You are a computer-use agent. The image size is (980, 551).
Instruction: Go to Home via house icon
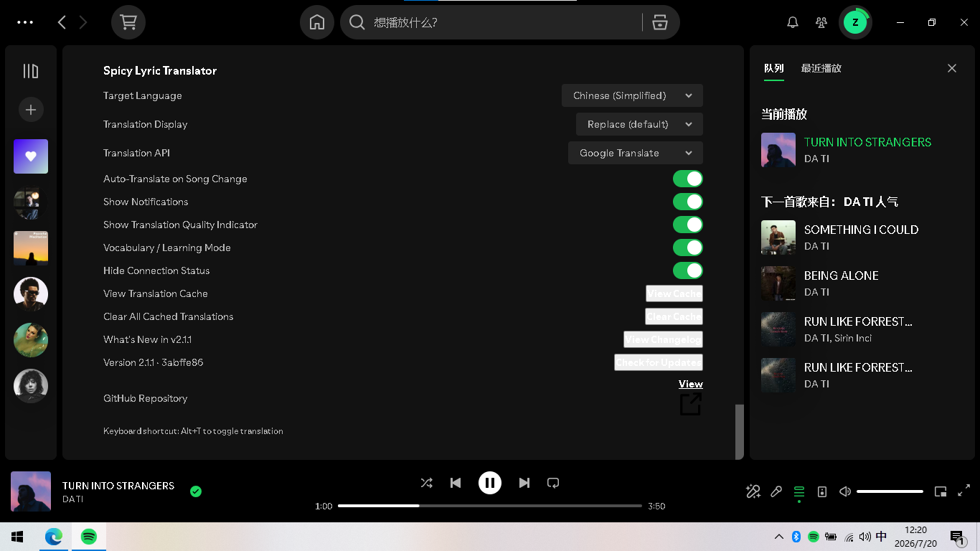pos(317,22)
